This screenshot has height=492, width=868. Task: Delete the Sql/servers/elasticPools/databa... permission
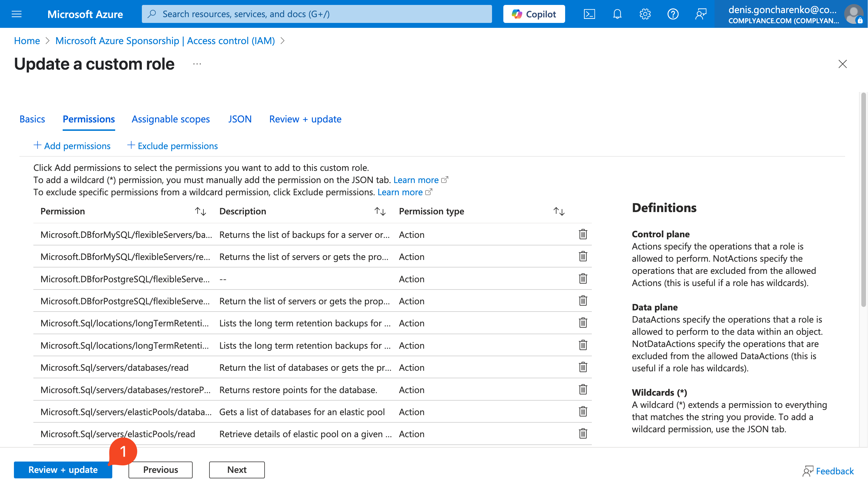pos(583,412)
